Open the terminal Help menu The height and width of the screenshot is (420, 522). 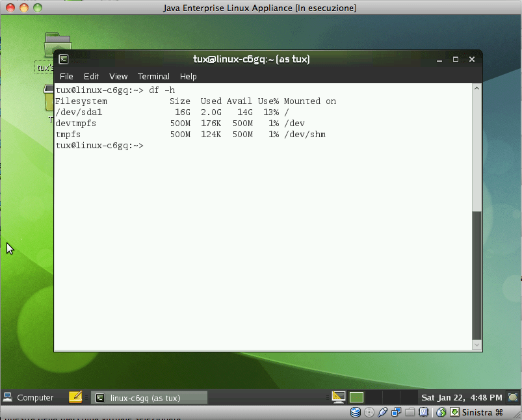(x=188, y=77)
